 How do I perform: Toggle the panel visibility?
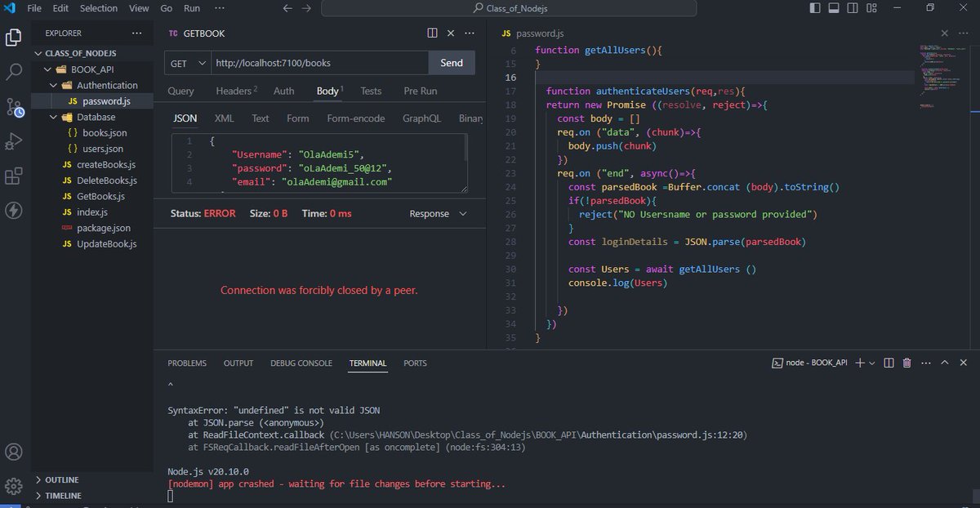tap(833, 7)
